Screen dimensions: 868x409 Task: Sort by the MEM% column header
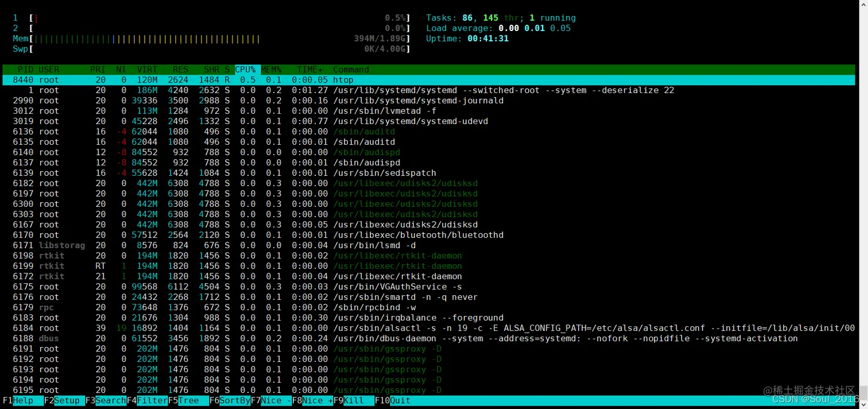[x=272, y=70]
